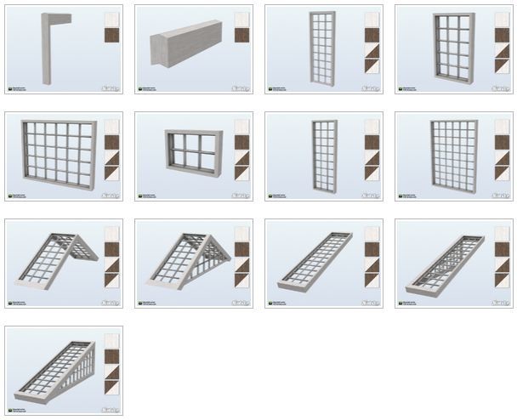The height and width of the screenshot is (420, 517).
Task: Open the horizontal beam block thumbnail
Action: tap(194, 49)
